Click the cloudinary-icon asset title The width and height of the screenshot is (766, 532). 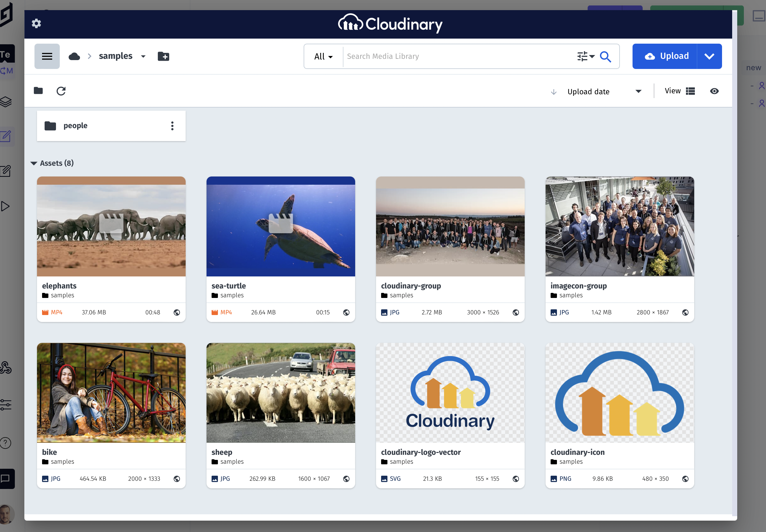[x=577, y=452]
